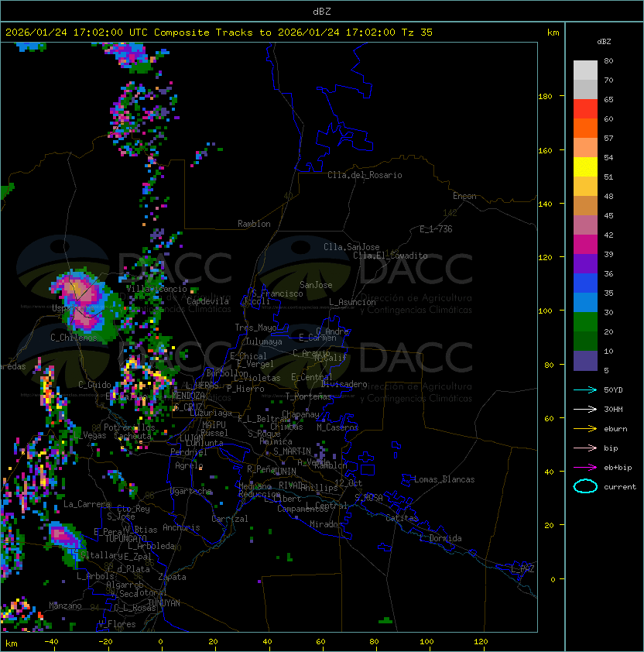
Task: Click the strong magenta storm cell near Uspallata
Action: (79, 289)
